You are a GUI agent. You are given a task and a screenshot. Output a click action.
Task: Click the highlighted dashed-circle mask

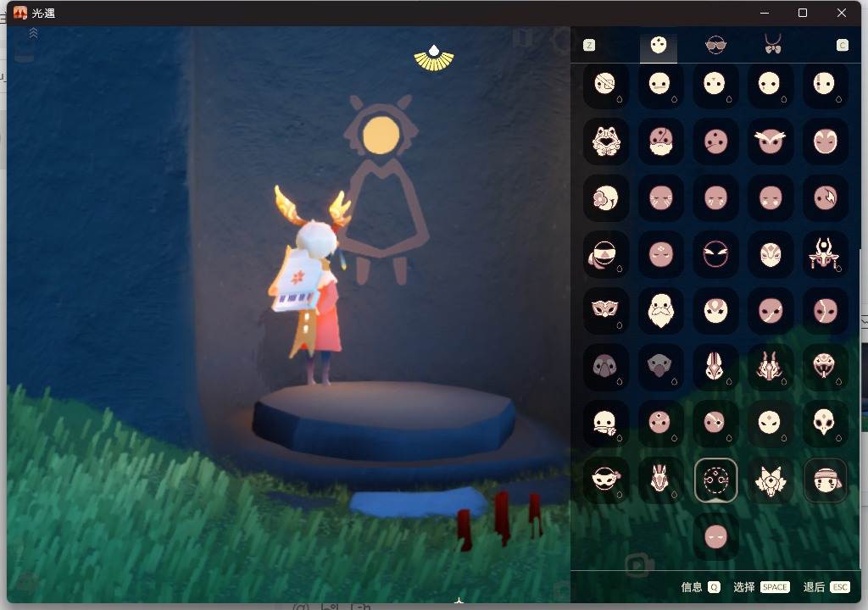click(715, 480)
